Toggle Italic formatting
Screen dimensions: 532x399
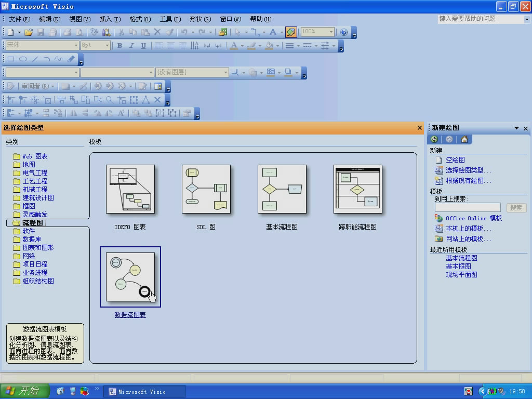[131, 46]
